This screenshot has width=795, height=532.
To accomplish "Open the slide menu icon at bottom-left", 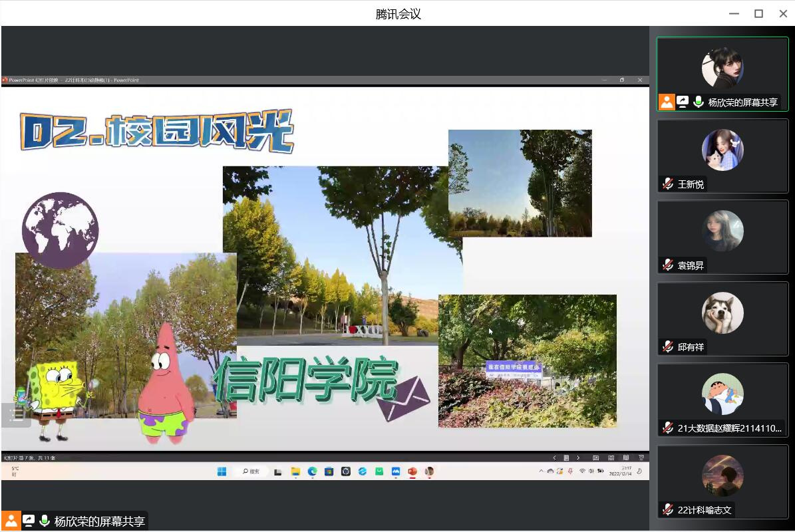I will 16,415.
